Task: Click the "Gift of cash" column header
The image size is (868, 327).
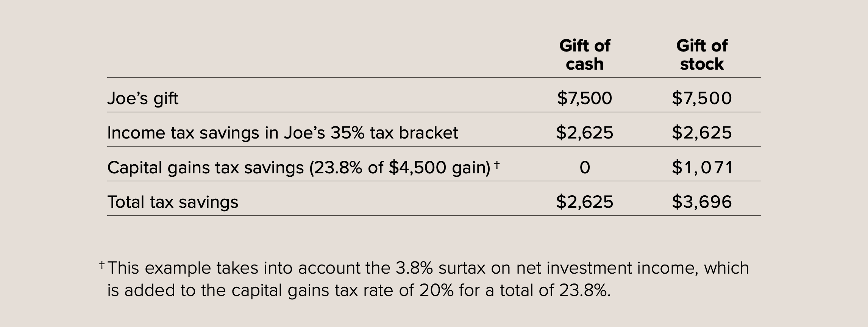Action: 584,55
